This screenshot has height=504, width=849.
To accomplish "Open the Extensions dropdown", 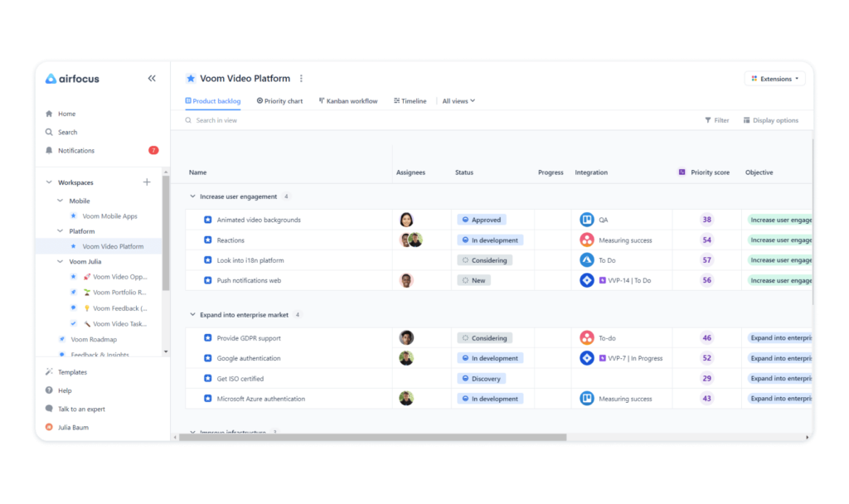I will click(775, 79).
